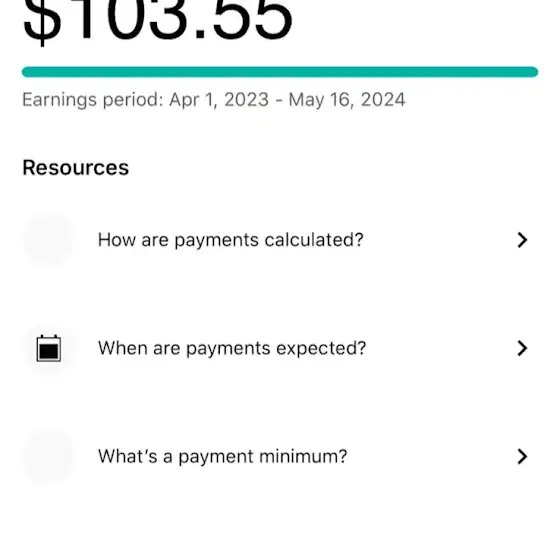Tap the round icon beside How are payments calculated

48,240
